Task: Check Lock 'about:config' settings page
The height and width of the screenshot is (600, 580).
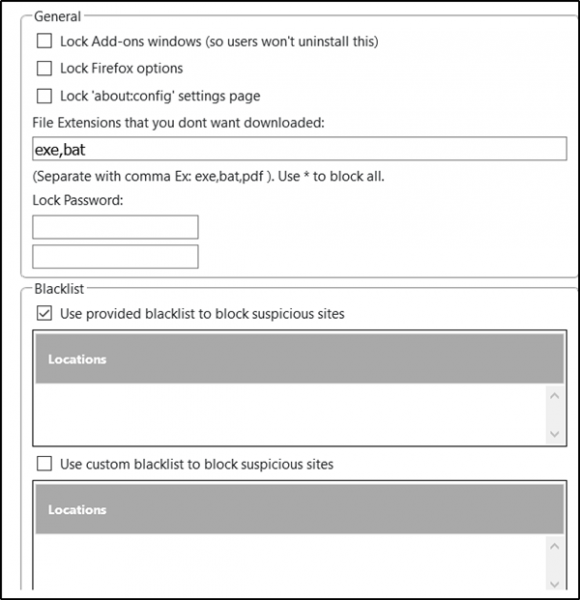Action: (x=44, y=96)
